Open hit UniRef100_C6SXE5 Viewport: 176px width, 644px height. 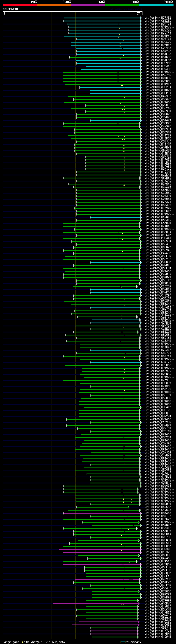click(x=158, y=21)
